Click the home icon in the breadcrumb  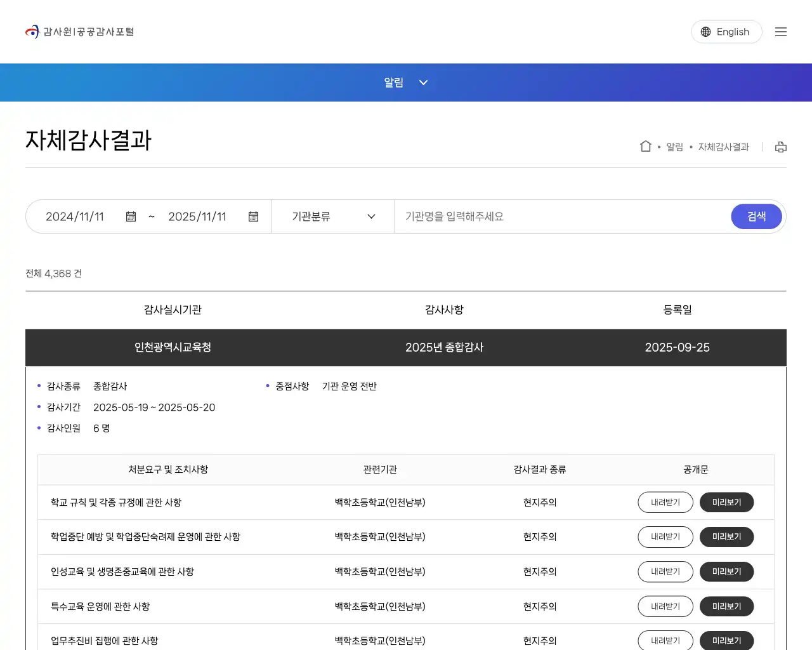645,146
